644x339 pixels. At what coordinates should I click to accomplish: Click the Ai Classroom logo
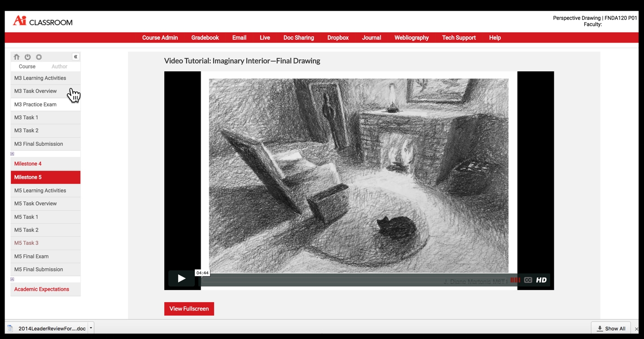tap(43, 21)
